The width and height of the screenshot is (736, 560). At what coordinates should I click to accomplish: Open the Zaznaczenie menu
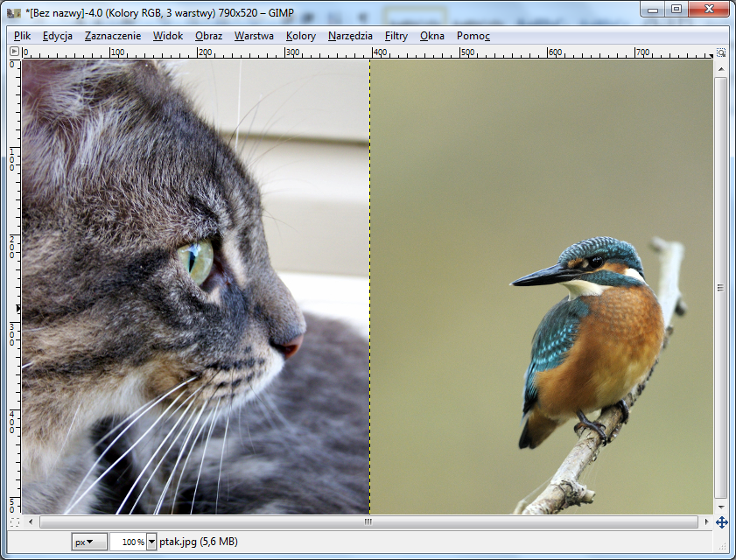pos(113,36)
